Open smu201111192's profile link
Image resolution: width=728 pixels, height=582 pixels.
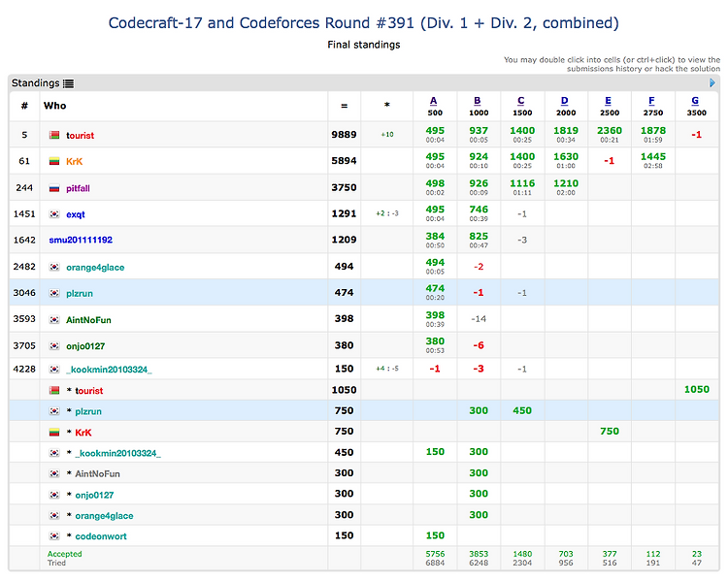tap(81, 240)
